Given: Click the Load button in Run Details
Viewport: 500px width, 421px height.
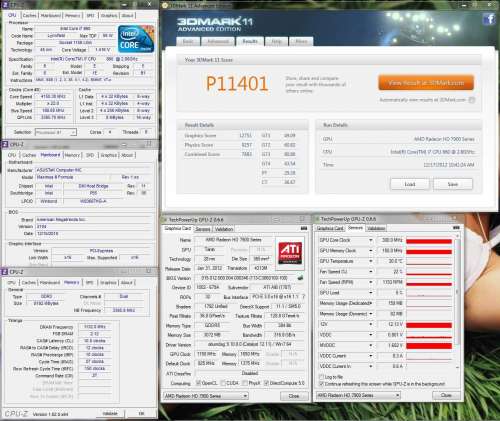Looking at the screenshot, I should coord(410,184).
